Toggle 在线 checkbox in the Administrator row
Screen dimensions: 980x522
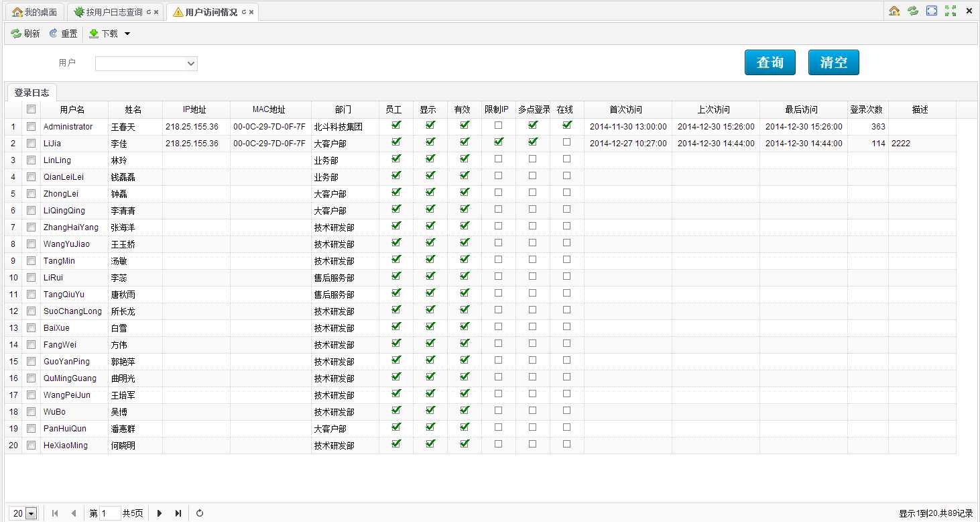tap(567, 125)
